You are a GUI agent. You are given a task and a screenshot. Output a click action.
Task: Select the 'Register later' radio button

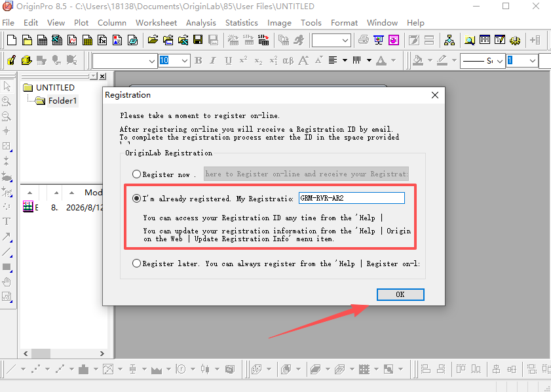point(136,264)
